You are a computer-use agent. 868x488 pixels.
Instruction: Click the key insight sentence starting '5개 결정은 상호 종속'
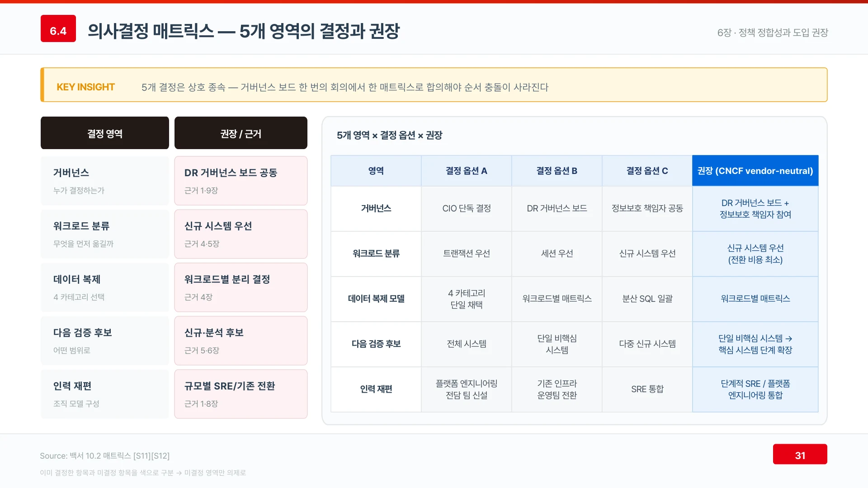(345, 87)
